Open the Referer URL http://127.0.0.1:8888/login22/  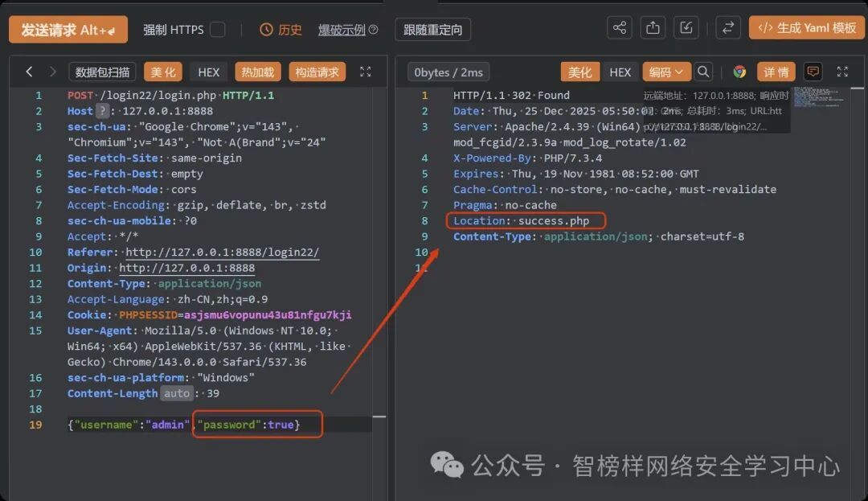click(222, 252)
